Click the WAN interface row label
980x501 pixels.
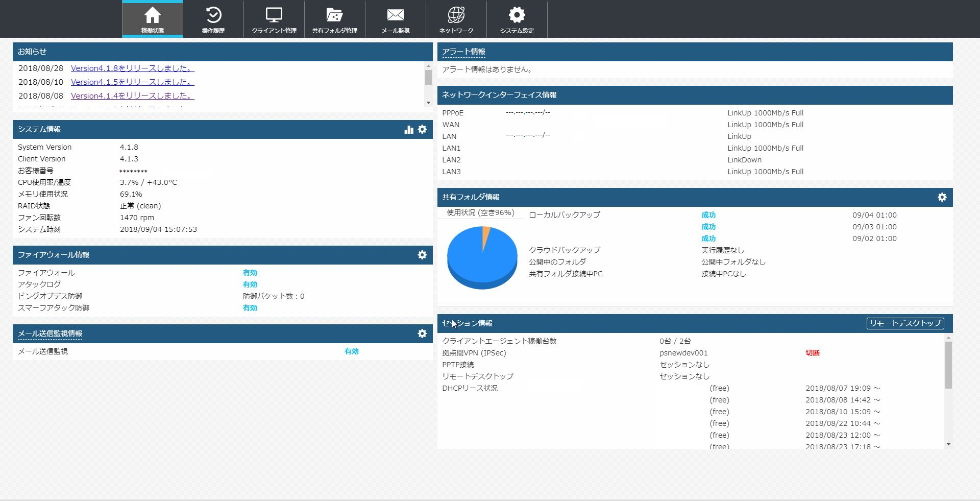[x=451, y=125]
